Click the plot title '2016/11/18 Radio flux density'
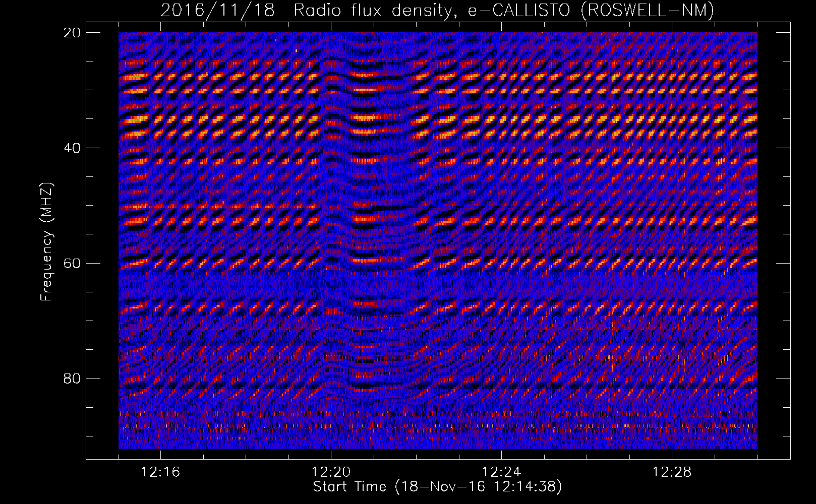Viewport: 816px width, 504px height. point(437,10)
